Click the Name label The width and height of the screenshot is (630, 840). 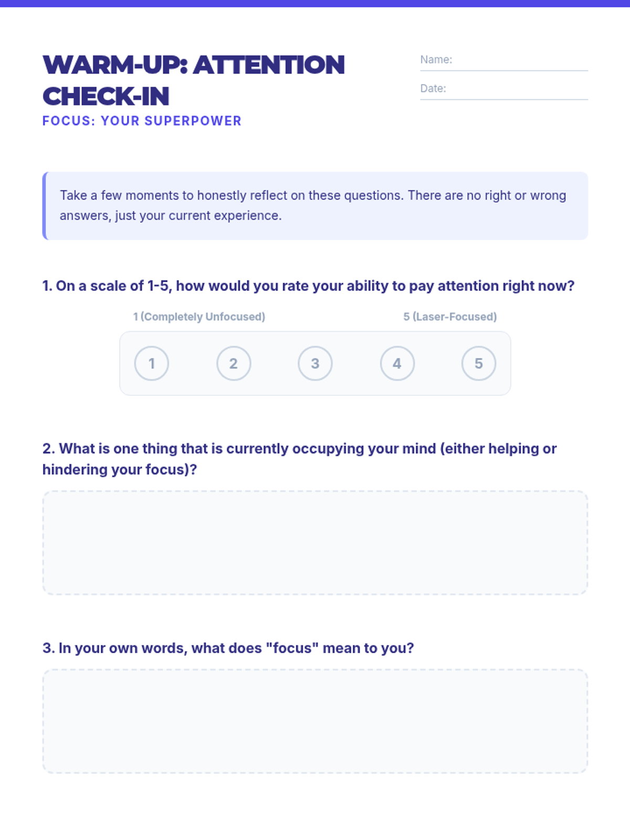pyautogui.click(x=436, y=59)
